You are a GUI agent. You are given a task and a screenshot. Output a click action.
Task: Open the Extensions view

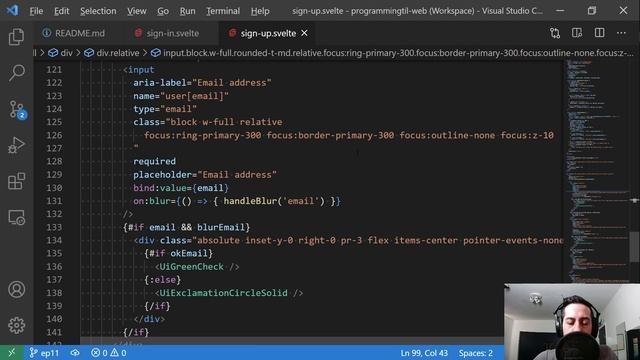[x=16, y=181]
